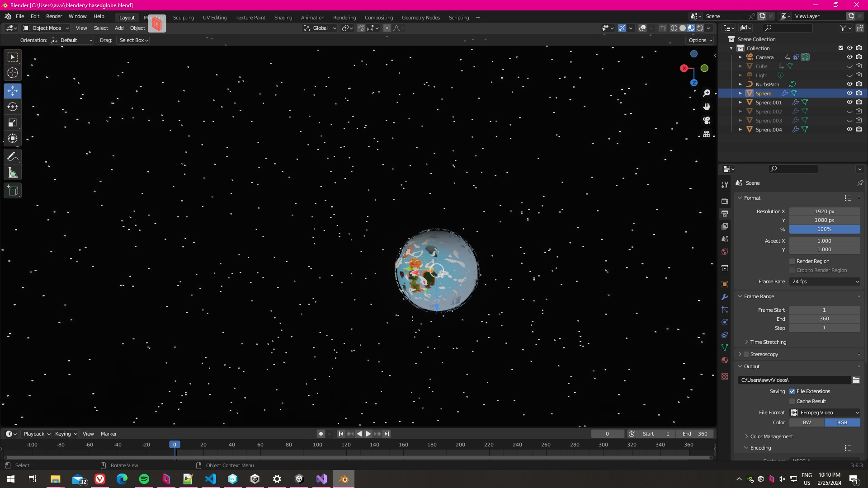
Task: Enable the Render Region checkbox
Action: point(792,261)
